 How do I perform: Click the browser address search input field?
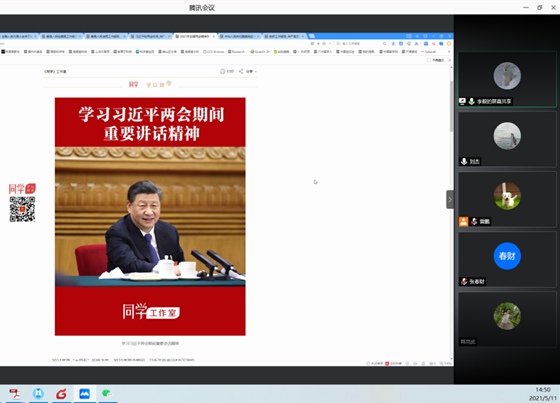coord(361,44)
